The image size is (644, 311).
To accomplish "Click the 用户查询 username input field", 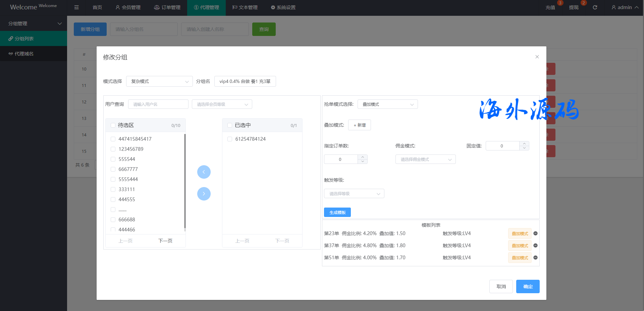I will [158, 104].
